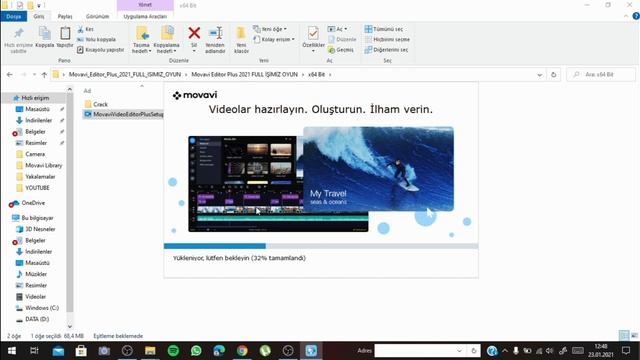
Task: Select Windows (C:) drive in sidebar
Action: point(42,308)
